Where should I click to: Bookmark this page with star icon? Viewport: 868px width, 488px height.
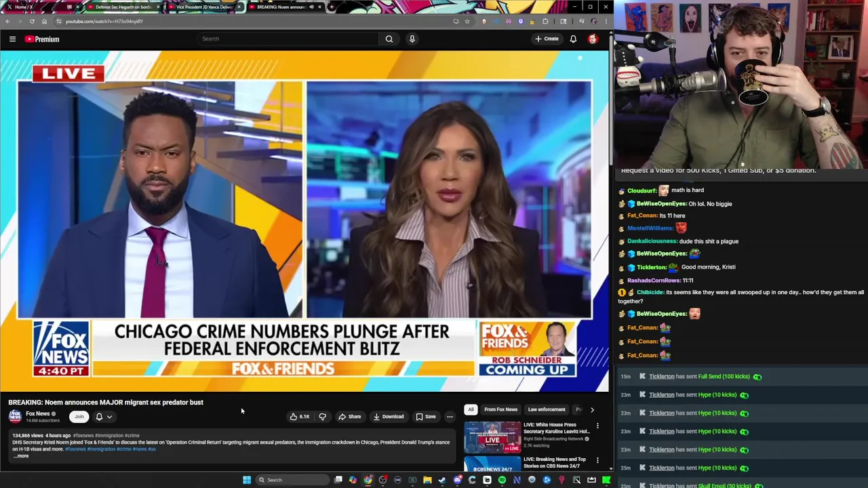coord(467,21)
